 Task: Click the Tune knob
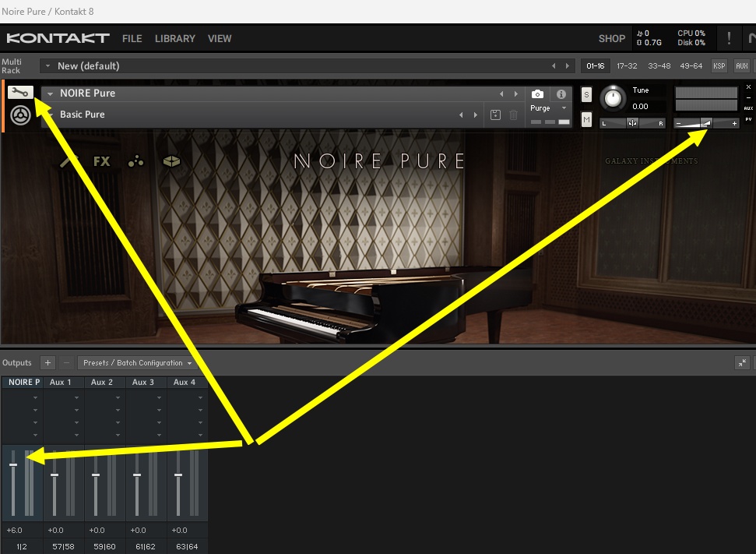[613, 98]
